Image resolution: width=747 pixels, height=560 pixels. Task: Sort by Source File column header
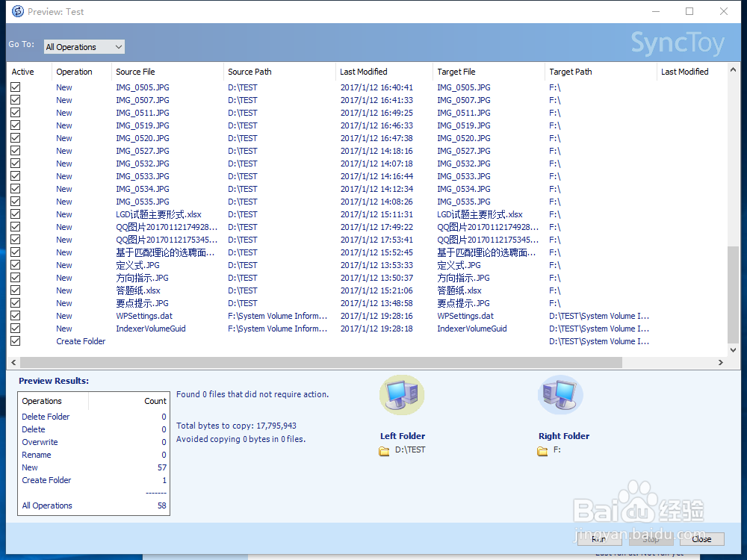167,72
